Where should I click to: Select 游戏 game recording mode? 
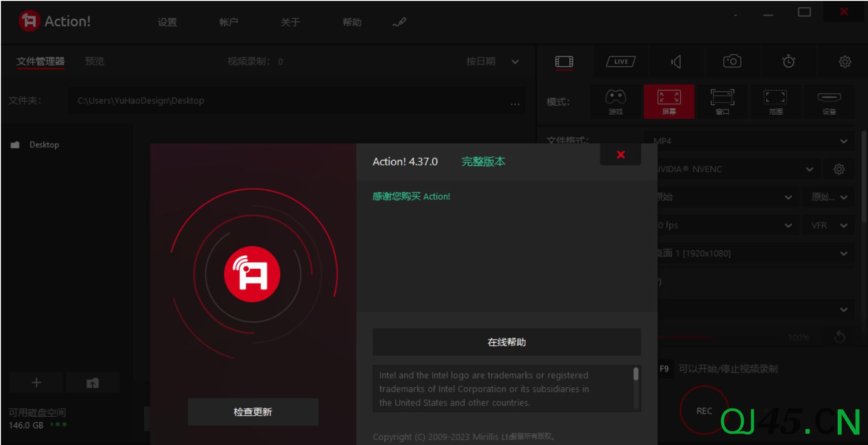point(615,101)
